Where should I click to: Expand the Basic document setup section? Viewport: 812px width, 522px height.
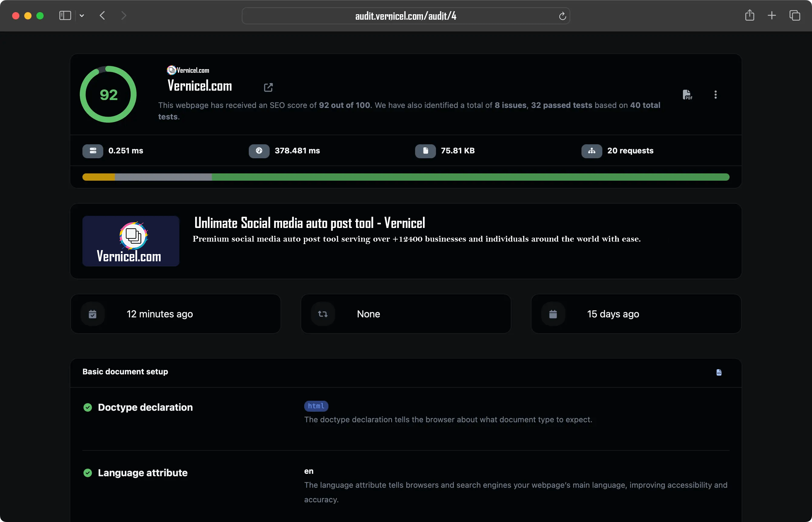(x=125, y=372)
